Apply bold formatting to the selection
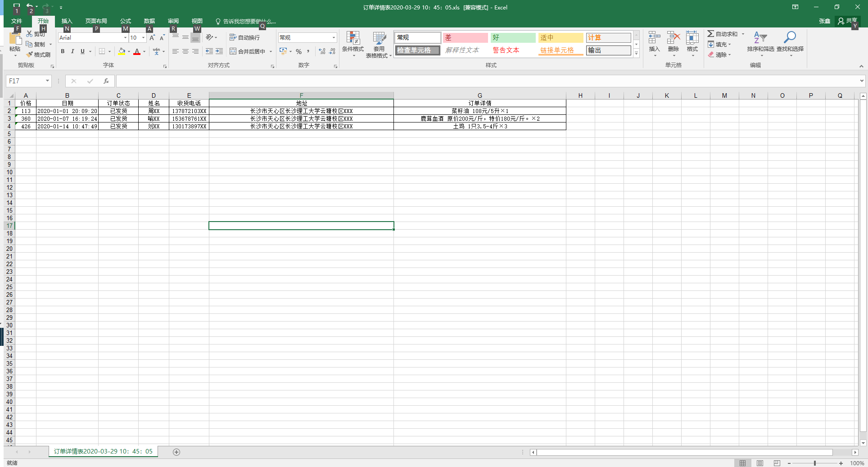Image resolution: width=868 pixels, height=467 pixels. (63, 51)
